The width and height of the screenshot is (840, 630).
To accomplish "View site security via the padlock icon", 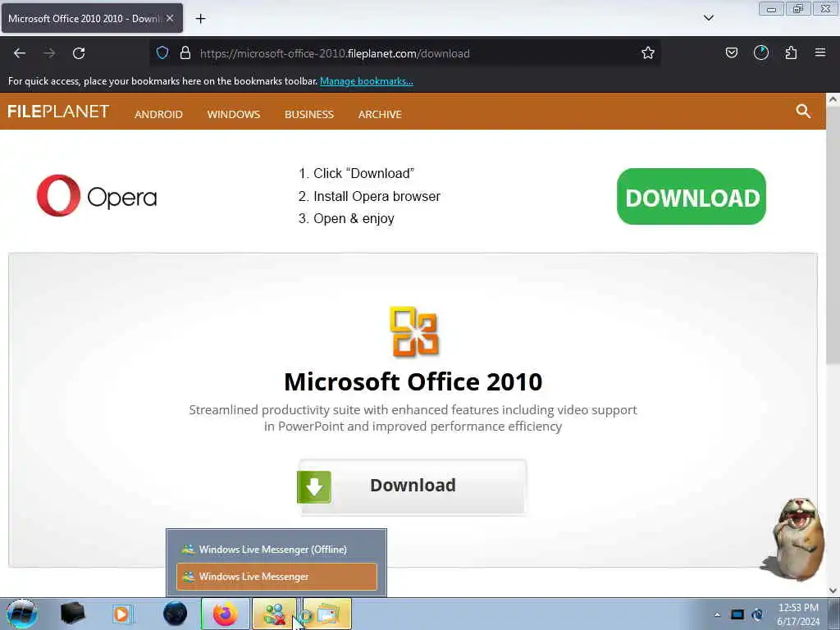I will coord(185,53).
